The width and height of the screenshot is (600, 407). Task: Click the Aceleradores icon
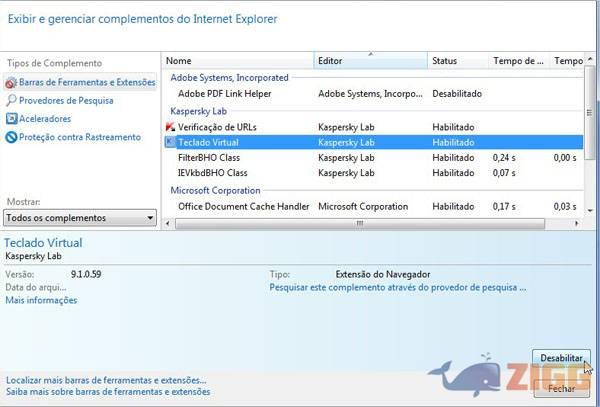(11, 119)
